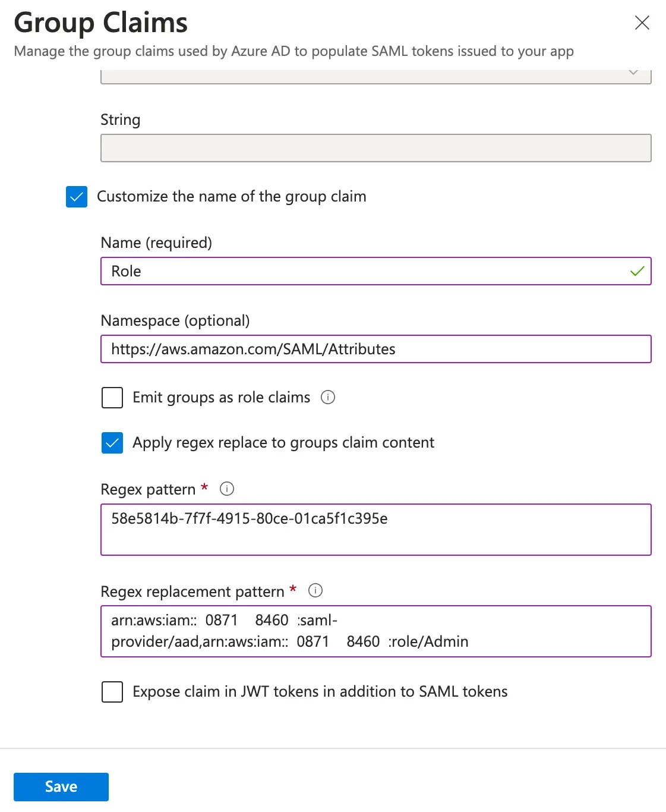Image resolution: width=666 pixels, height=812 pixels.
Task: Click the 'Apply regex replace to groups claim content' label
Action: click(283, 443)
